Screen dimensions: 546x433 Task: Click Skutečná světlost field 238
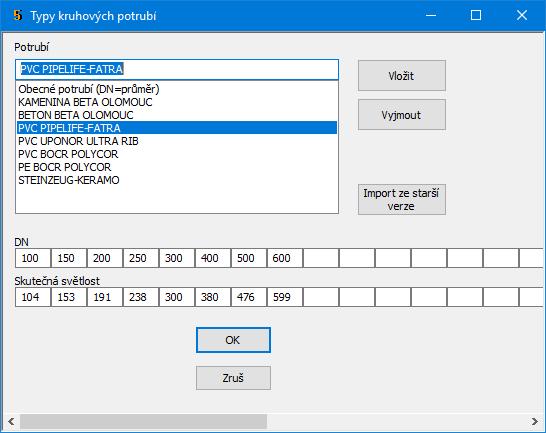[141, 297]
